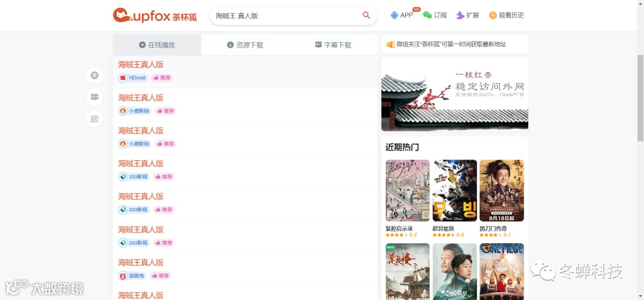
Task: Open the WeChat 订阅 subscribe link
Action: pyautogui.click(x=435, y=16)
